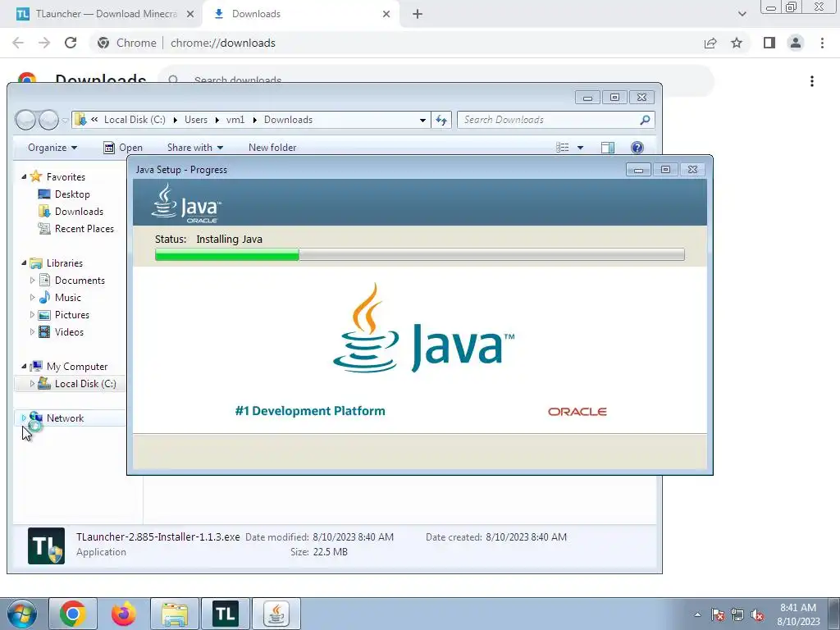Click Local Disk (C:) in breadcrumb
The image size is (840, 630).
pos(135,120)
